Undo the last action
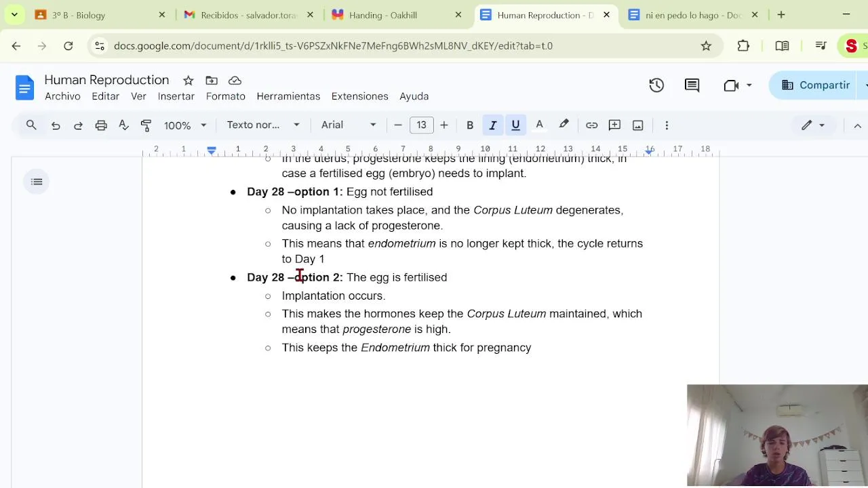Screen dimensions: 868x488 coord(56,125)
